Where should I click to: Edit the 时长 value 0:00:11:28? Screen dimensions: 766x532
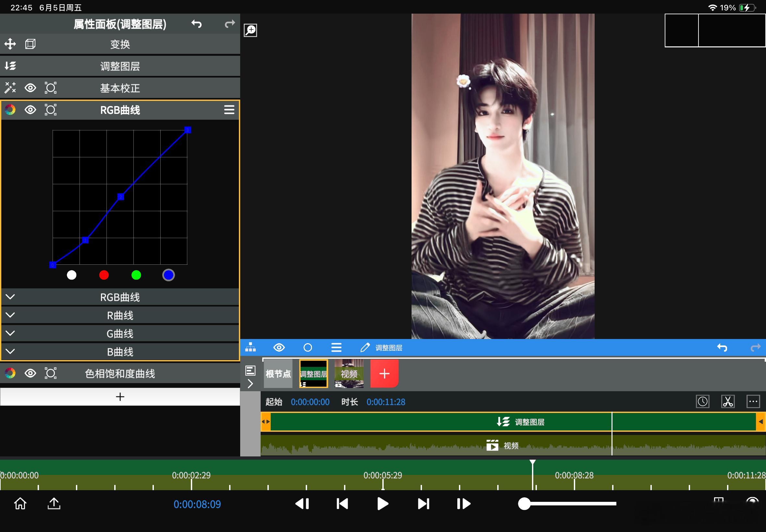pyautogui.click(x=386, y=402)
